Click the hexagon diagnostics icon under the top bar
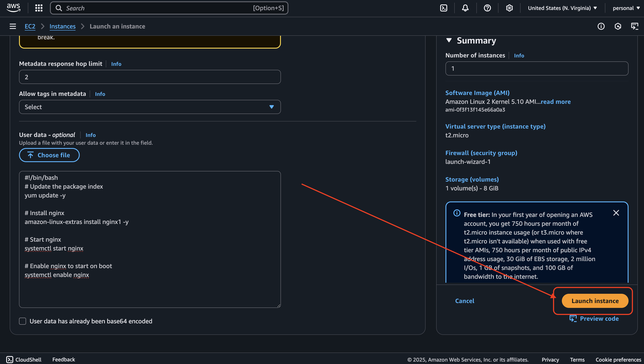Viewport: 644px width, 364px height. click(x=618, y=26)
